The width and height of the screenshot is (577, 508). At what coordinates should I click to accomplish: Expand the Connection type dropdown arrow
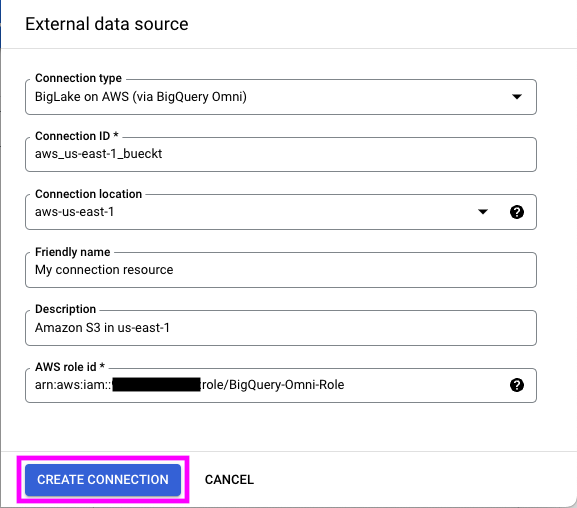[517, 97]
